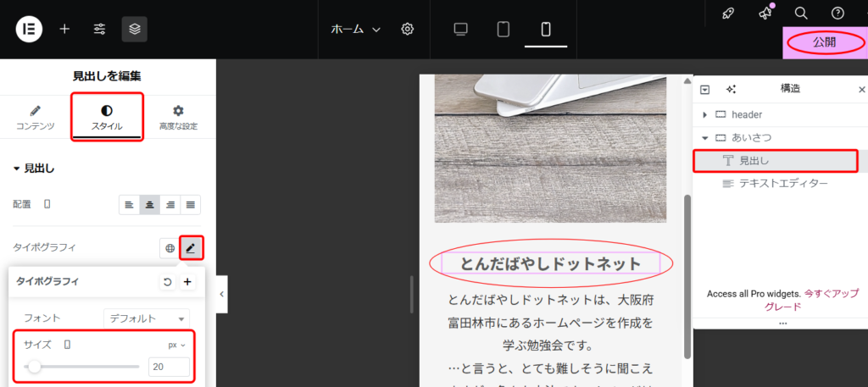The width and height of the screenshot is (868, 387).
Task: Toggle the structure layers icon
Action: 134,29
